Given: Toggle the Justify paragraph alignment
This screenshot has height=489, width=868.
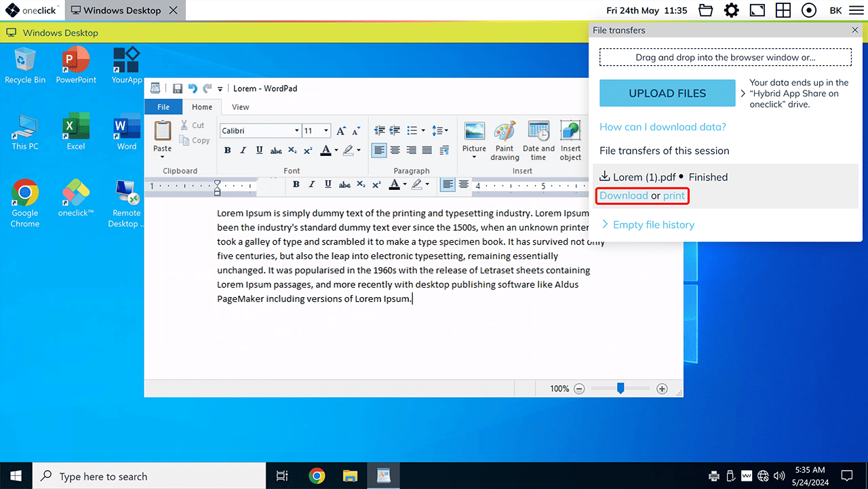Looking at the screenshot, I should click(x=427, y=150).
